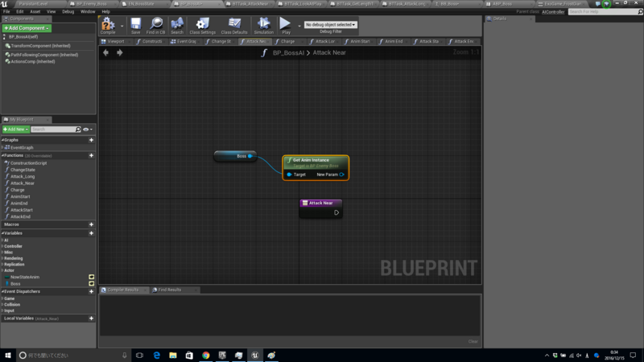Select Attack_Long function

point(23,176)
